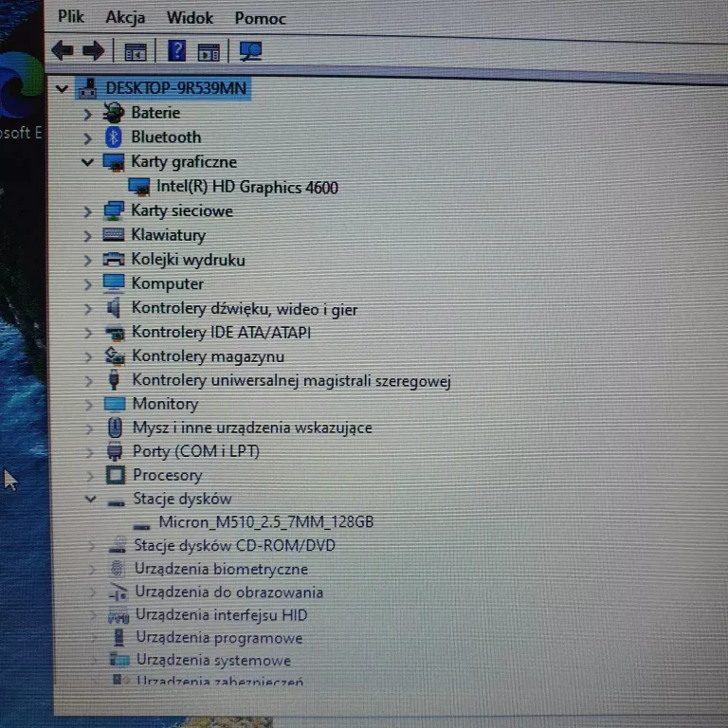The height and width of the screenshot is (728, 728).
Task: Click the Urządzenia systemowe folder icon
Action: click(x=119, y=660)
